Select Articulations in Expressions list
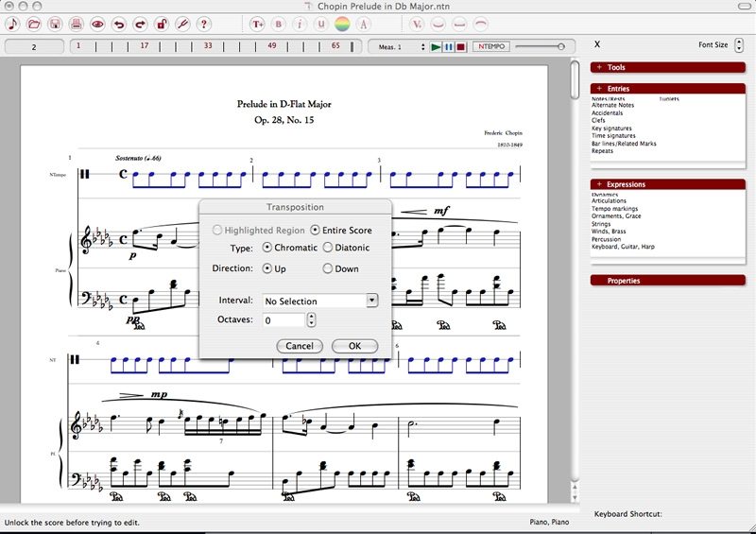The image size is (756, 534). click(609, 200)
